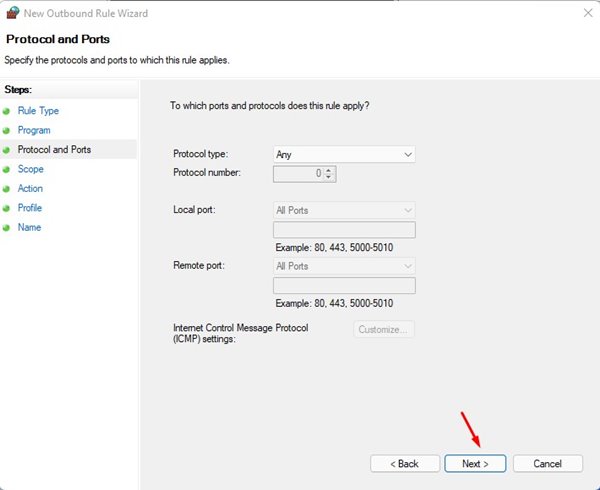Click green bullet beside Action step
This screenshot has height=490, width=600.
[x=7, y=189]
